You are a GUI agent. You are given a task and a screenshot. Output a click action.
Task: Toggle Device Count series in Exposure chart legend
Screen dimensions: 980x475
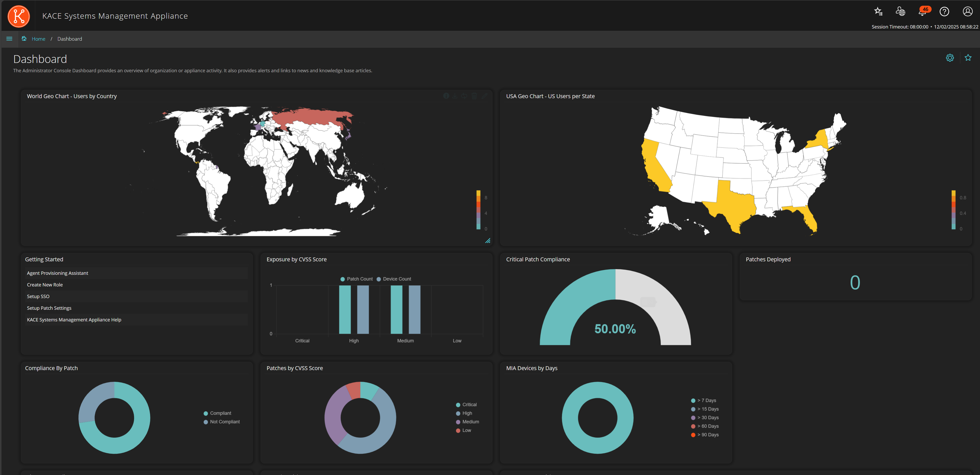(x=394, y=279)
